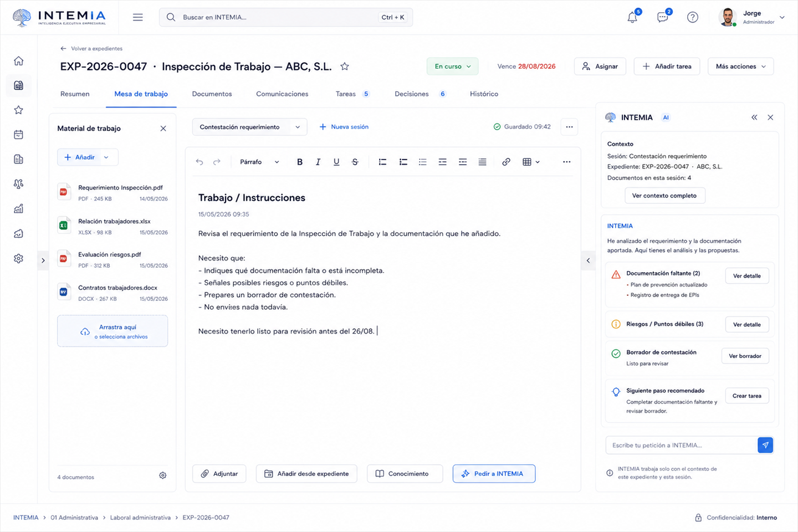Start Nueva sesión
Viewport: 798px width, 532px height.
[x=344, y=127]
